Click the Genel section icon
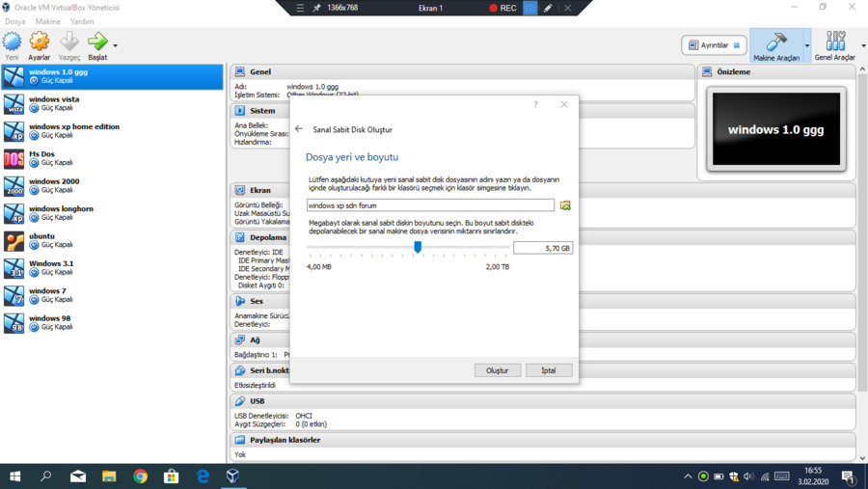 [240, 72]
